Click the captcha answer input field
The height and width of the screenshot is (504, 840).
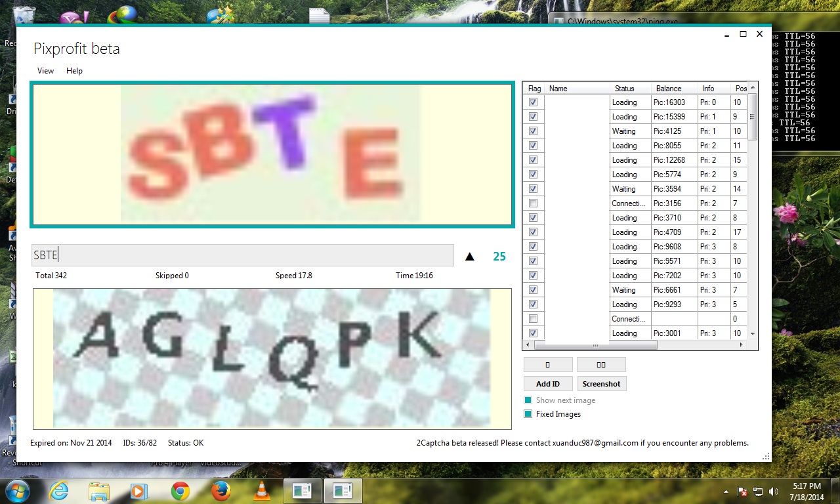pyautogui.click(x=242, y=255)
